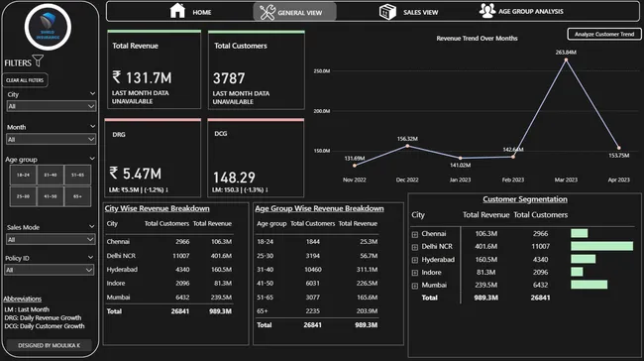Viewport: 644px width, 361px height.
Task: Select the 51-65 age group tile
Action: [x=77, y=175]
